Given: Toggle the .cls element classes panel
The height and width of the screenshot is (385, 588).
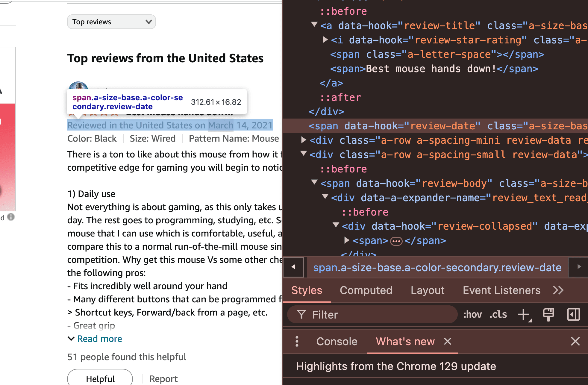Looking at the screenshot, I should click(498, 315).
